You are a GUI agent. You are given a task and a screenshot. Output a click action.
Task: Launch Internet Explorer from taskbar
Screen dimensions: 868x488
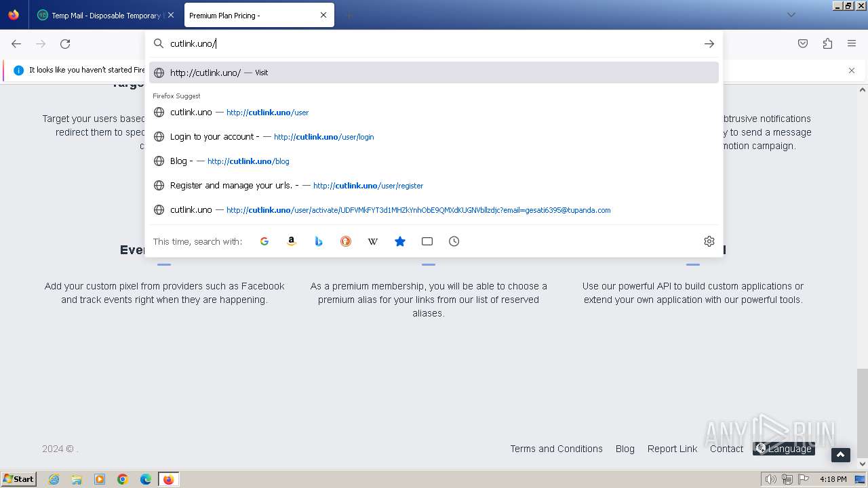[54, 479]
